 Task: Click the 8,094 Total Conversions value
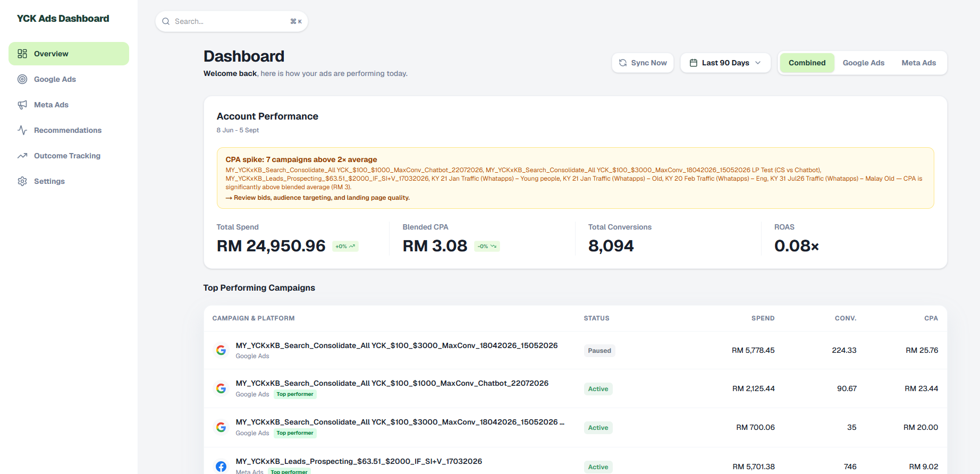click(611, 246)
